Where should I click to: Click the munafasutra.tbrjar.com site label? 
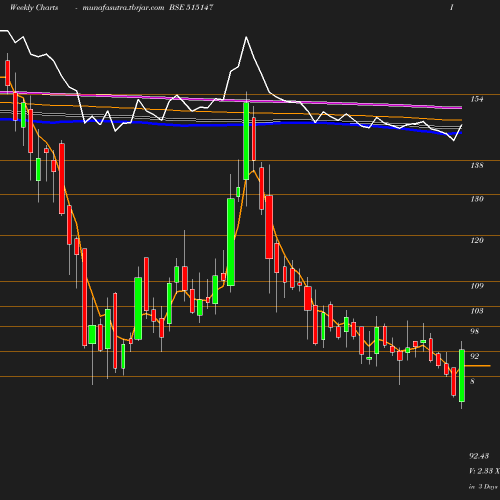pos(123,7)
